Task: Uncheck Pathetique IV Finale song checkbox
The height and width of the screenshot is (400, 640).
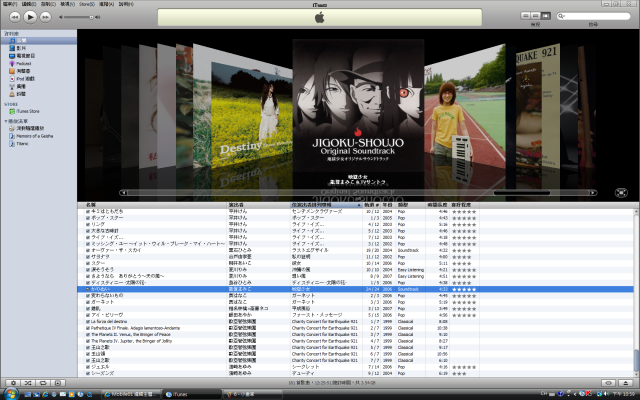Action: 88,328
